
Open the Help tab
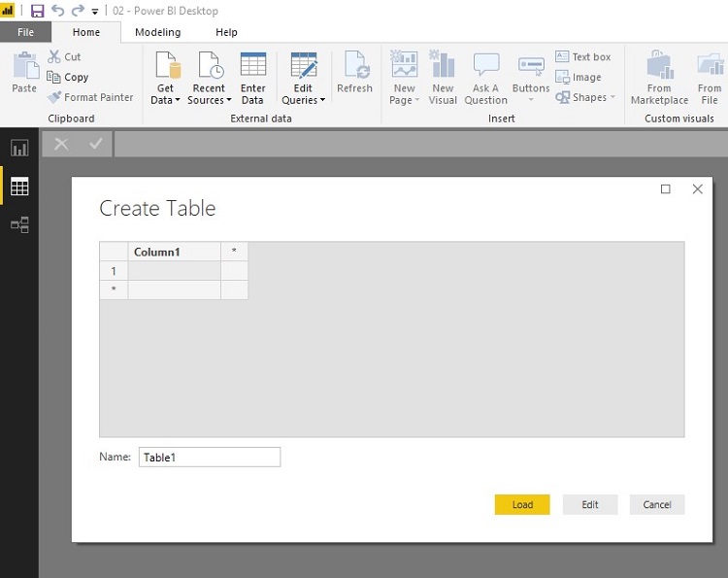(x=226, y=32)
